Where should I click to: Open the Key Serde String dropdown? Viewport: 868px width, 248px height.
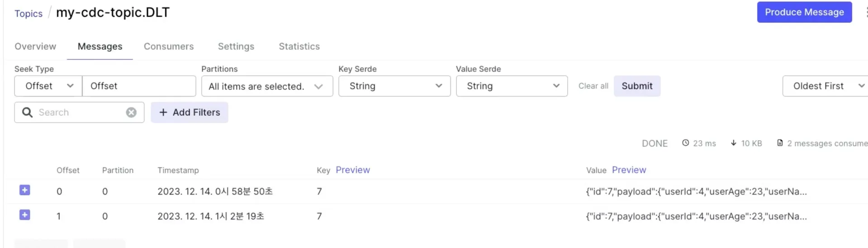[x=394, y=86]
